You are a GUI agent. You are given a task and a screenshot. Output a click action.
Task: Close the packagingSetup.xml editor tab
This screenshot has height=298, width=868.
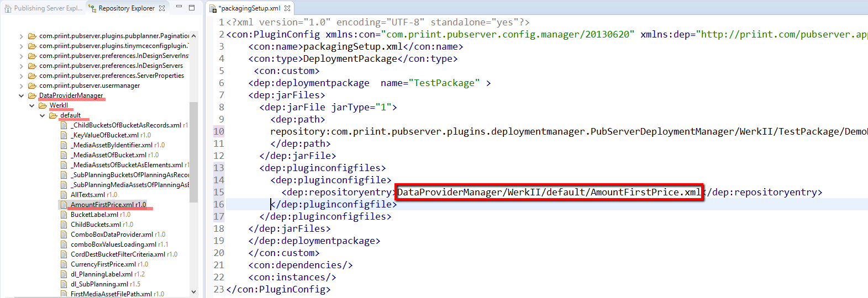pos(287,8)
